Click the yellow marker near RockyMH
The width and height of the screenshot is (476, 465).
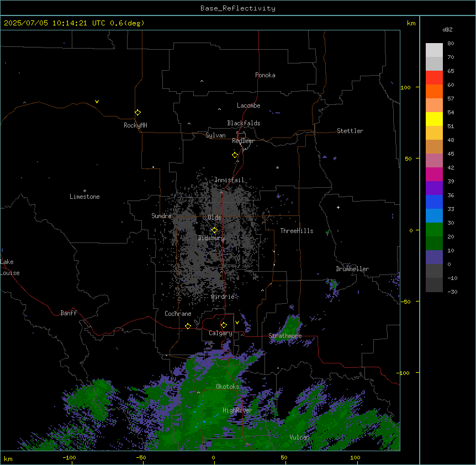[x=137, y=113]
